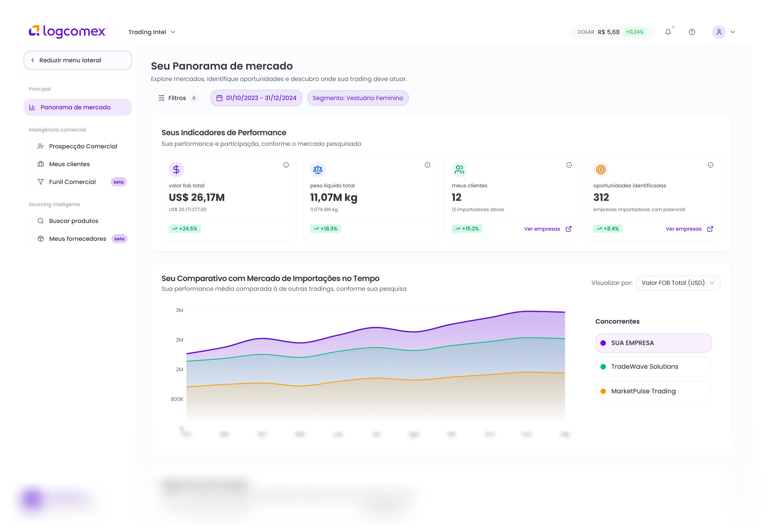Toggle MarketPulse Trading competitor series
770x532 pixels.
(653, 391)
